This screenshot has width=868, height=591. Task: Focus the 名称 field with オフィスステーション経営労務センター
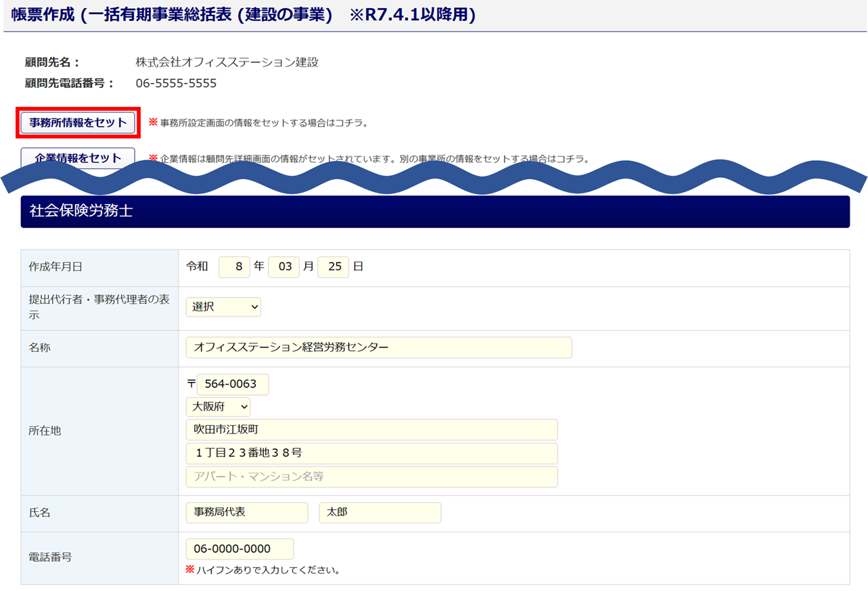point(378,348)
